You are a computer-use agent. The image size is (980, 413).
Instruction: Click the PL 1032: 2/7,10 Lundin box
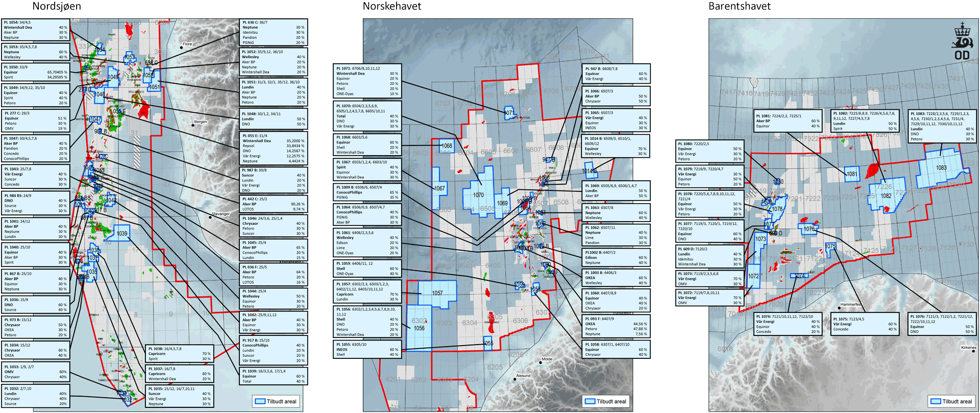coord(35,396)
